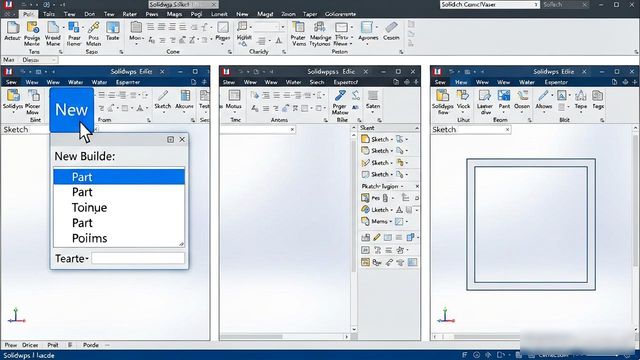Click the Viock icon in right window
The height and width of the screenshot is (360, 640).
coord(463,99)
